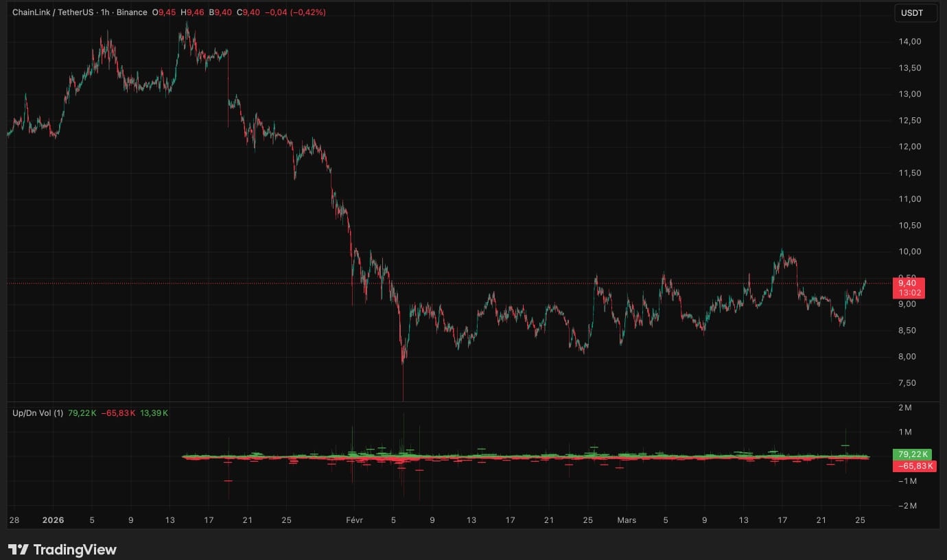This screenshot has height=560, width=947.
Task: Click the Up/Dn Vol (1) indicator legend
Action: (38, 413)
